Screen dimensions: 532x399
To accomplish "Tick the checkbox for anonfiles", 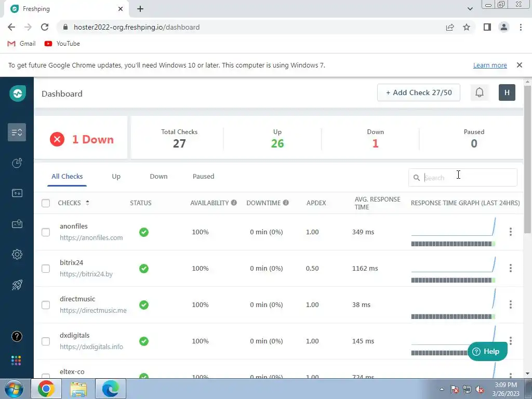I will 46,232.
